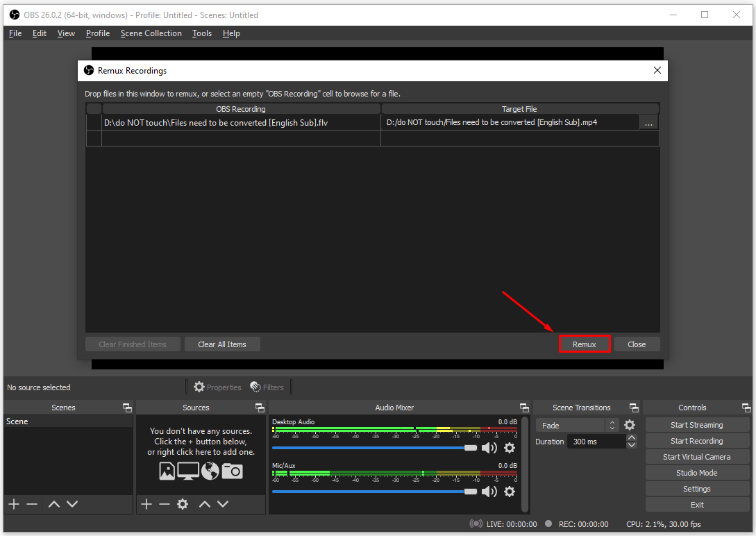Open the Tools menu
The width and height of the screenshot is (756, 536).
(202, 33)
